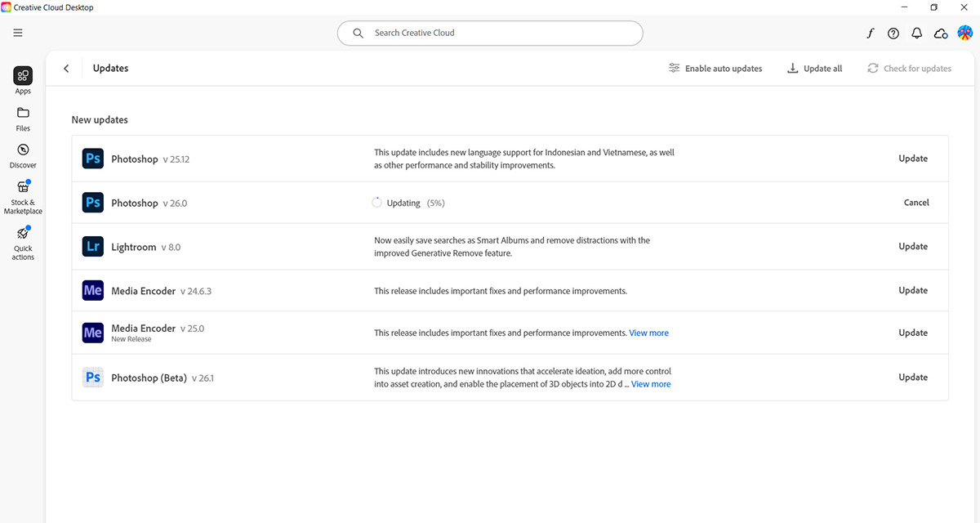Viewport: 980px width, 523px height.
Task: Click the Photoshop v 26.0 app icon
Action: click(93, 203)
